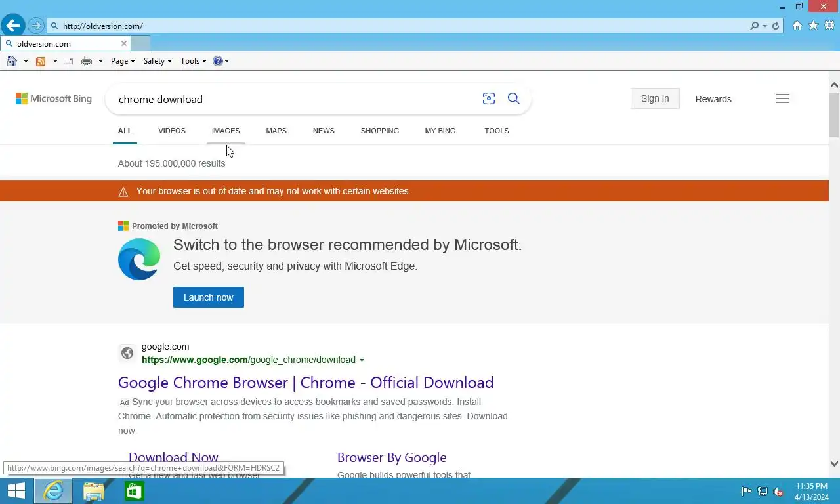
Task: Click the About 195,000,000 results text
Action: pyautogui.click(x=171, y=163)
